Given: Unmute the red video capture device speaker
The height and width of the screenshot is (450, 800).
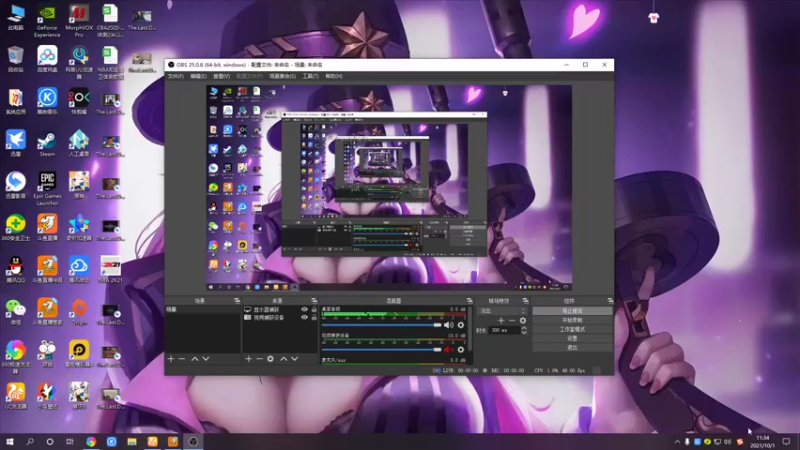Looking at the screenshot, I should click(448, 349).
